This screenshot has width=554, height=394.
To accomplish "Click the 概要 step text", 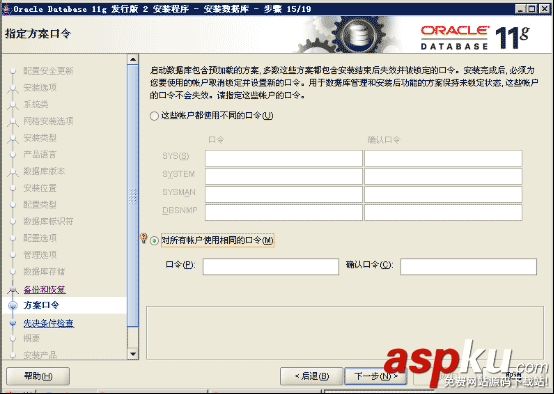I will [x=31, y=338].
